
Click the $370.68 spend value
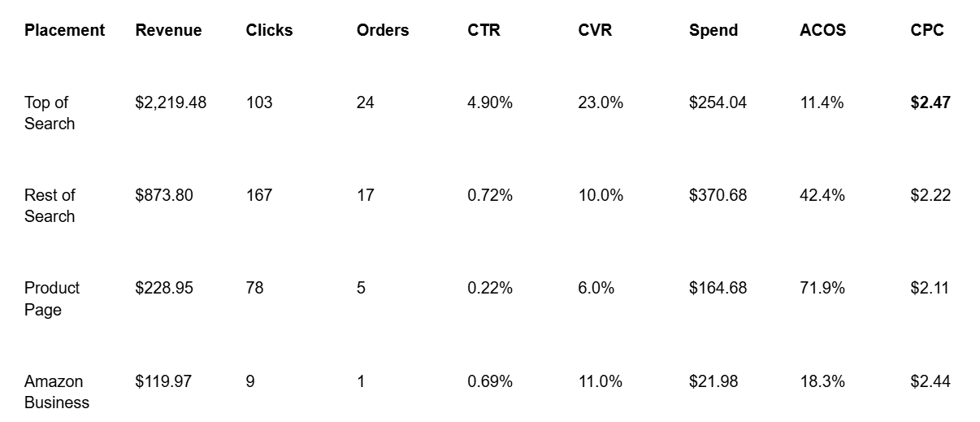[718, 195]
